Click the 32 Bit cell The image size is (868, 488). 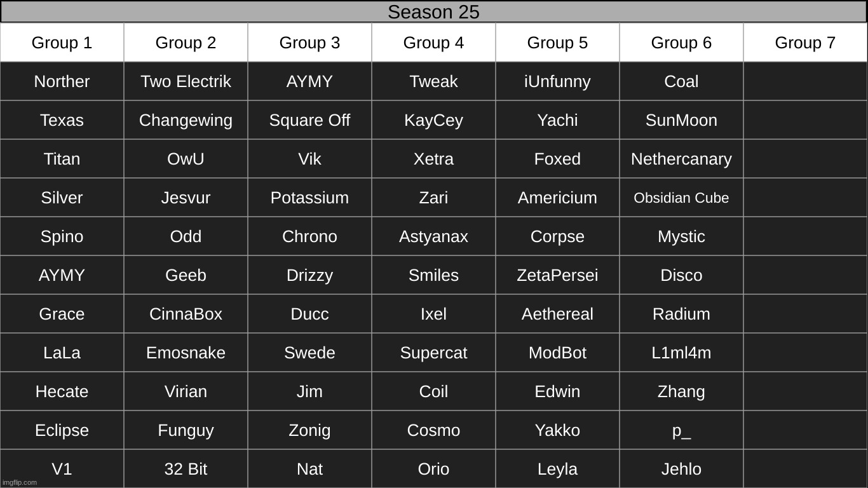click(186, 469)
